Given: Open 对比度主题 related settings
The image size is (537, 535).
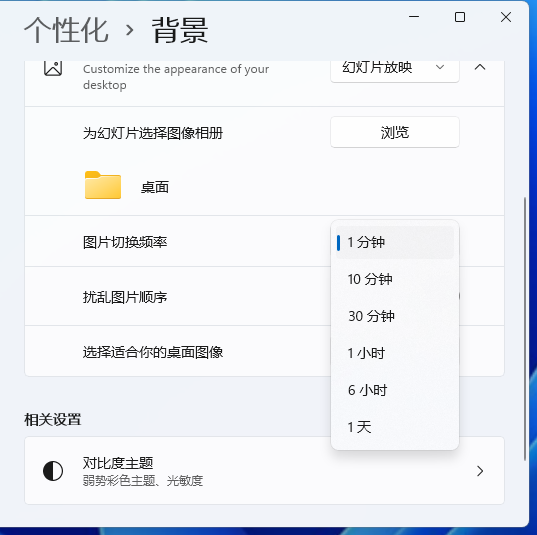Looking at the screenshot, I should coord(264,471).
